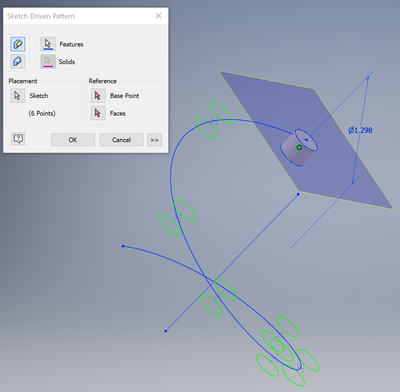
Task: Expand more options with >> button
Action: point(154,140)
